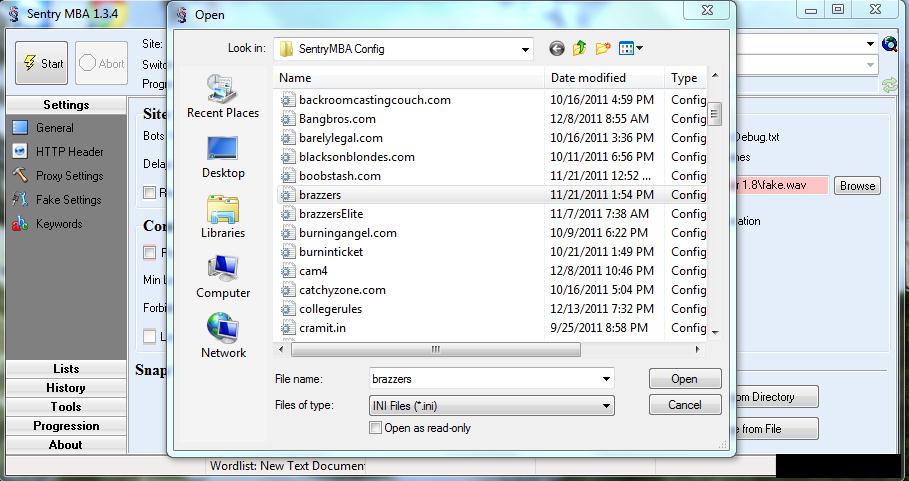Open the History section tab
Image resolution: width=909 pixels, height=481 pixels.
[x=66, y=388]
